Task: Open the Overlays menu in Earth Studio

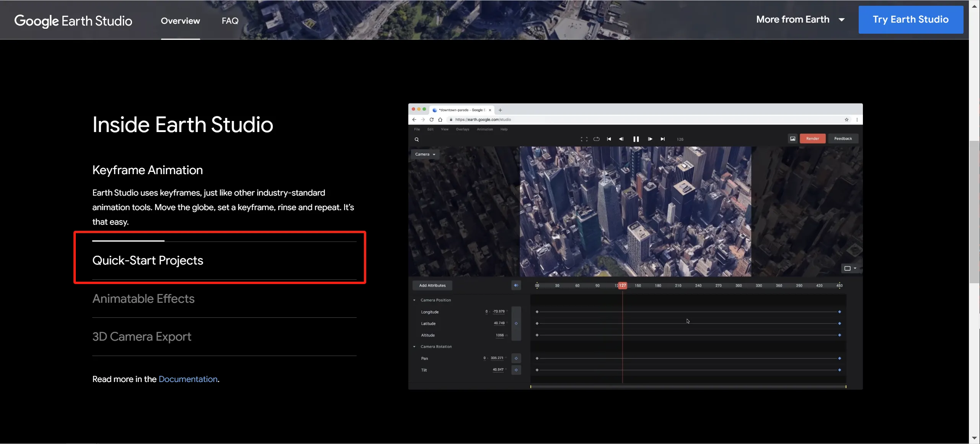Action: pyautogui.click(x=462, y=129)
